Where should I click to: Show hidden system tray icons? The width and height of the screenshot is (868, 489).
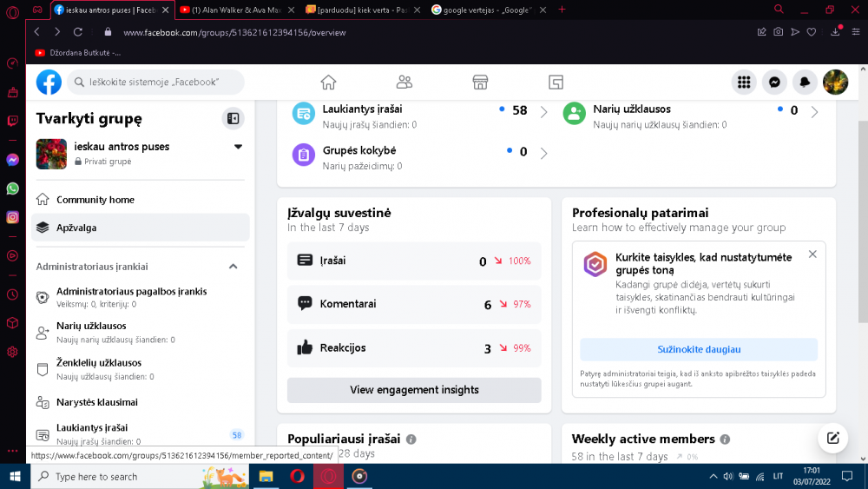[713, 476]
